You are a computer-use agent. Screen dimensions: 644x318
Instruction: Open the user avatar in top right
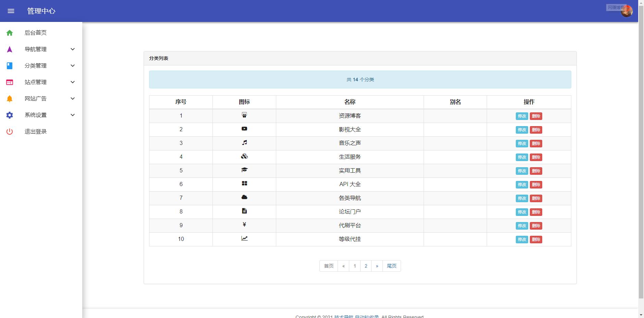pyautogui.click(x=627, y=11)
